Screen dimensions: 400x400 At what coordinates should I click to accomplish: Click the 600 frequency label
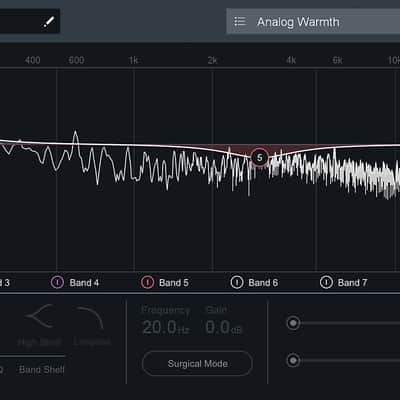coord(76,60)
